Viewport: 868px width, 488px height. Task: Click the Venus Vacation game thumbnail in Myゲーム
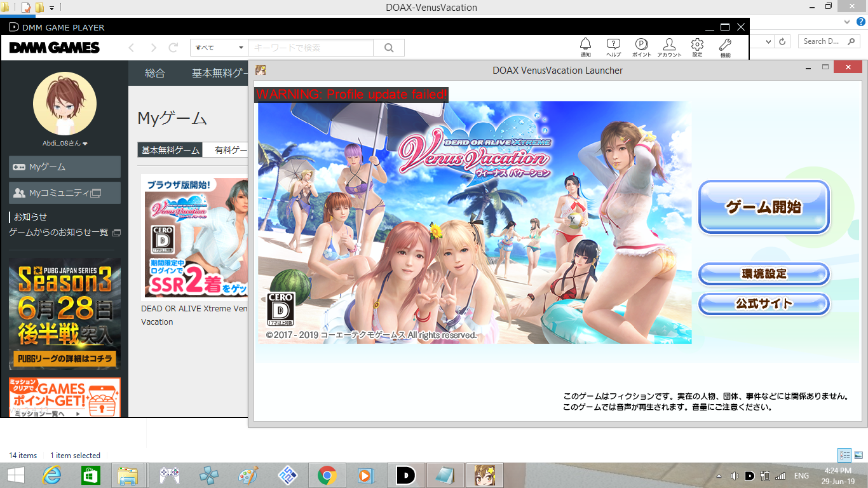(x=198, y=236)
